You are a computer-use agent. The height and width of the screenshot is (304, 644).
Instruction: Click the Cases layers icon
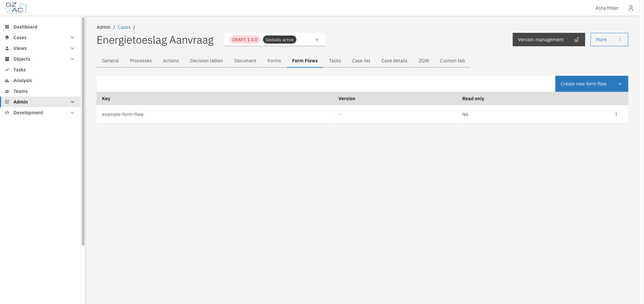(7, 38)
